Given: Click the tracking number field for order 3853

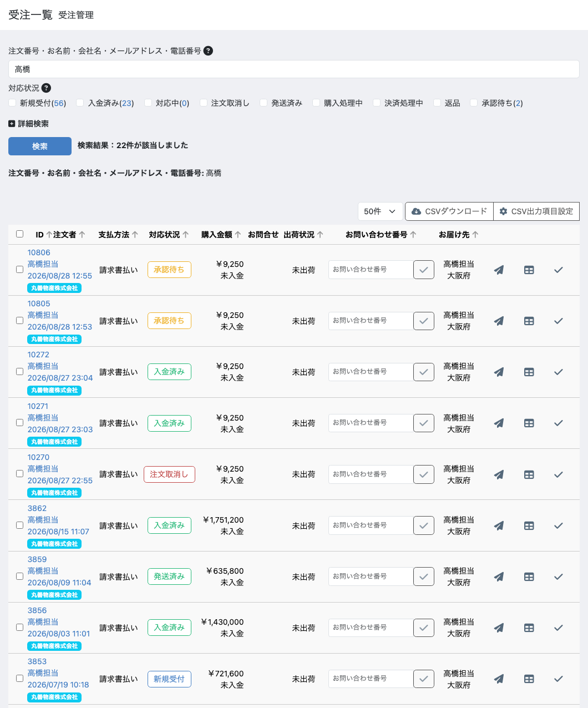Looking at the screenshot, I should click(x=371, y=679).
